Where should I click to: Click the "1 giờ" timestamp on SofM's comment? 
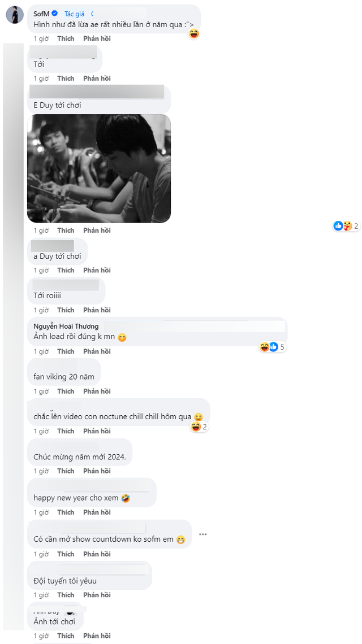coord(41,38)
